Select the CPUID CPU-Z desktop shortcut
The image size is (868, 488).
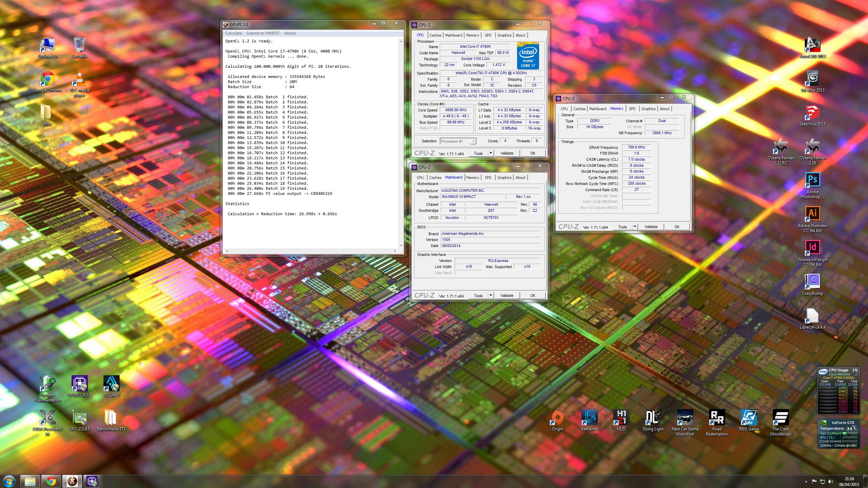(x=79, y=387)
